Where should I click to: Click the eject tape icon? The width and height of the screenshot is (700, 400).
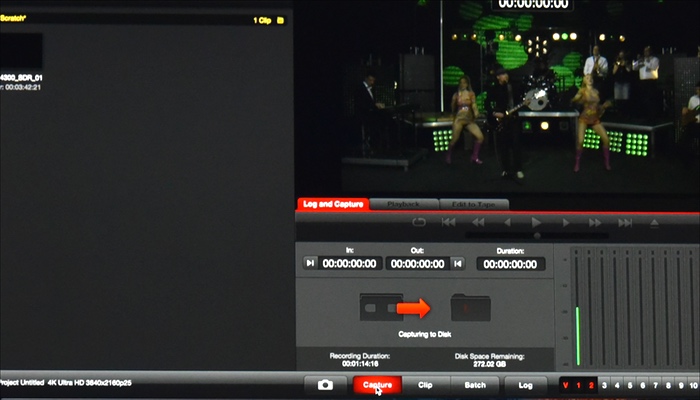653,222
